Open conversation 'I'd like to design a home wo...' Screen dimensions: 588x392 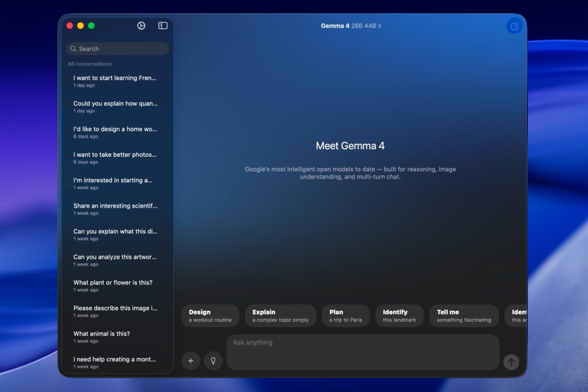[x=118, y=132]
